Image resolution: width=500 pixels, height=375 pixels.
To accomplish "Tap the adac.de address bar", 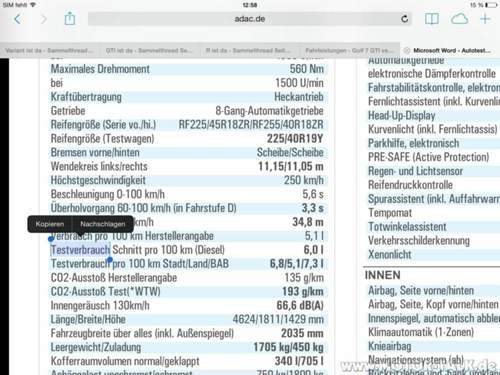I will click(x=250, y=19).
